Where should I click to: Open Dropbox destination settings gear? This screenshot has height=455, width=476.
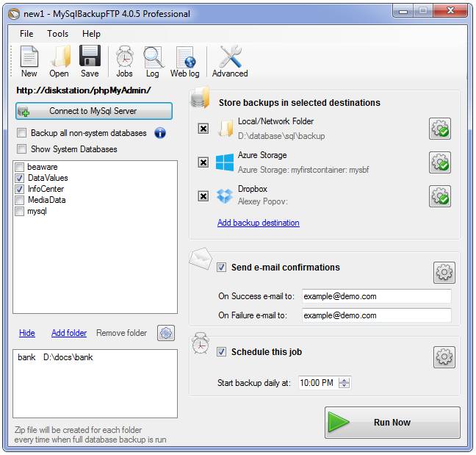point(440,196)
